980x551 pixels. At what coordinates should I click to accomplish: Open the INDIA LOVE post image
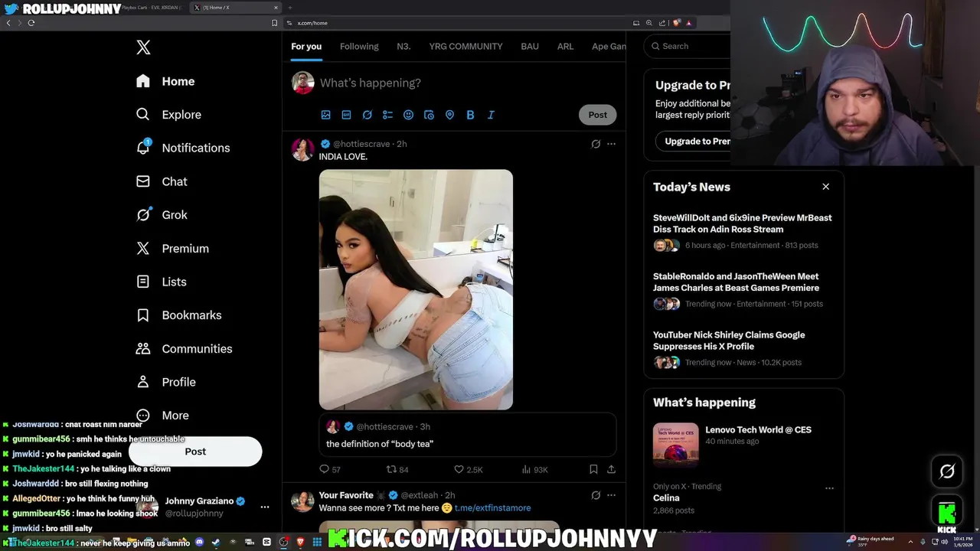click(x=416, y=289)
